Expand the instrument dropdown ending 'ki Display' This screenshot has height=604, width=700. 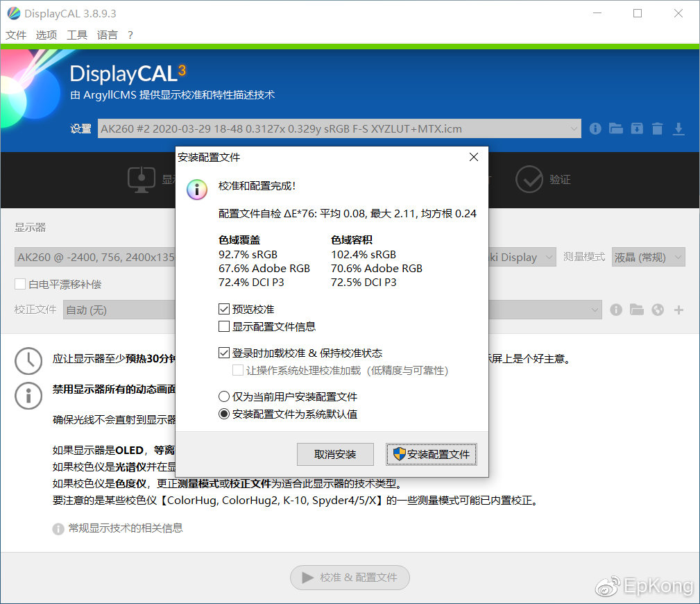522,257
